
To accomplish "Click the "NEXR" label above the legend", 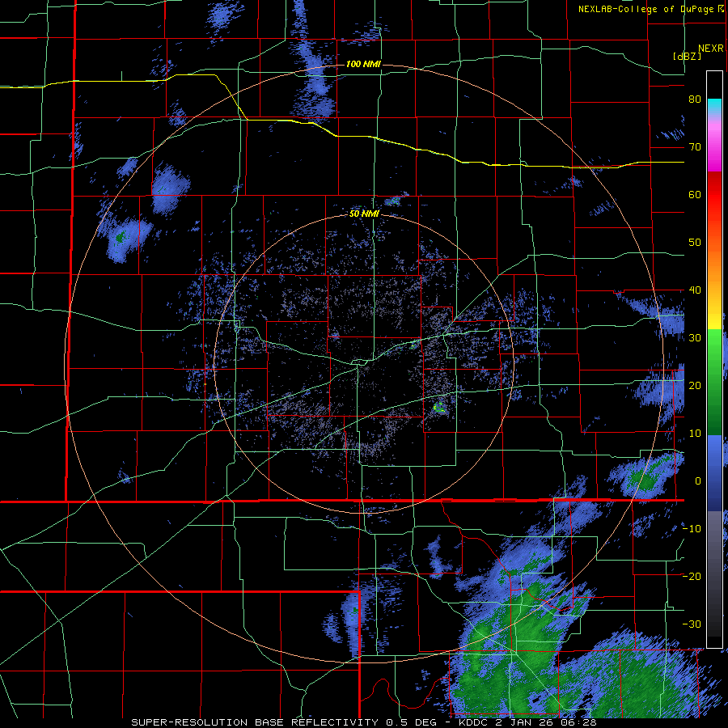I will [711, 49].
